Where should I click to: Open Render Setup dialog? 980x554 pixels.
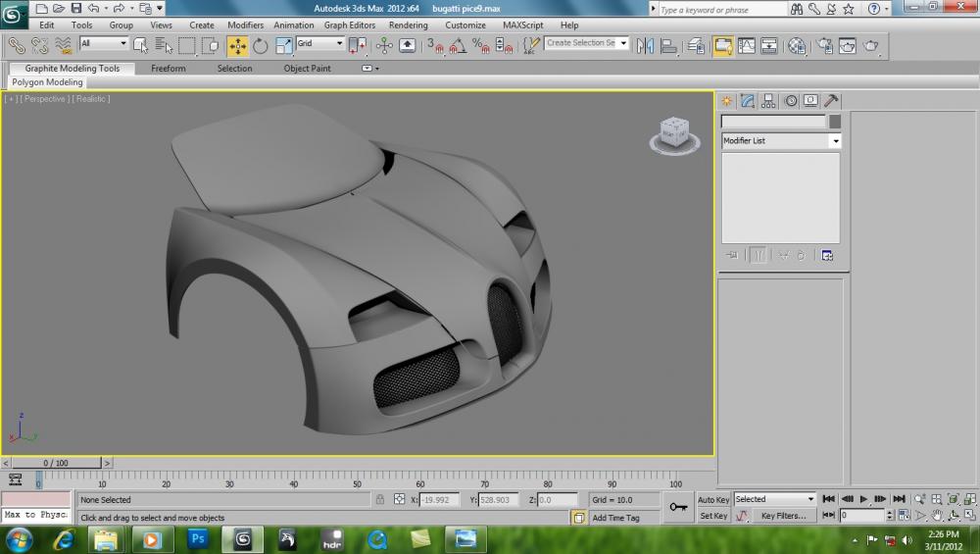pos(825,46)
